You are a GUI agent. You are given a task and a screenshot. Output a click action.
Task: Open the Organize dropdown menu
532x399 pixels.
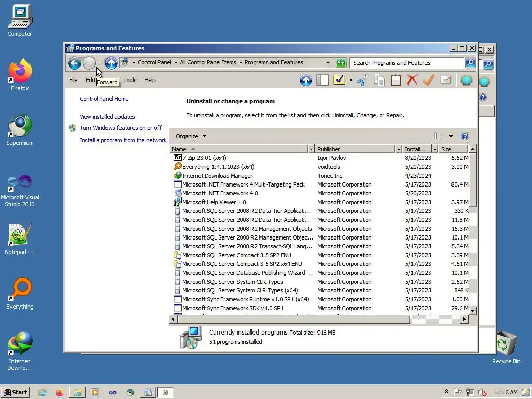click(x=191, y=136)
